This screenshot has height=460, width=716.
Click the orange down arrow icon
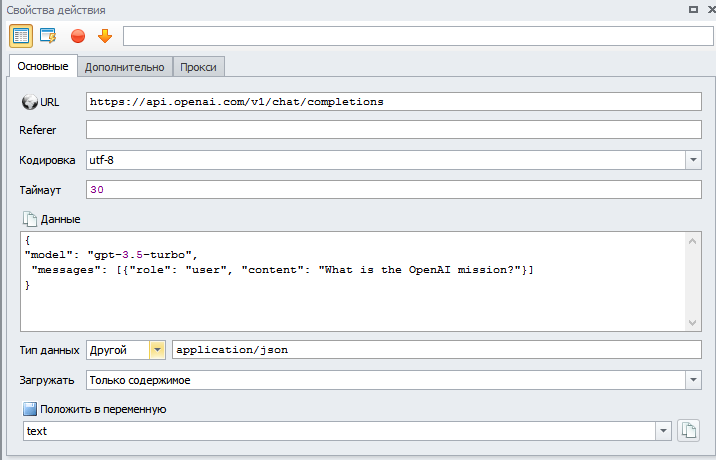(x=104, y=36)
